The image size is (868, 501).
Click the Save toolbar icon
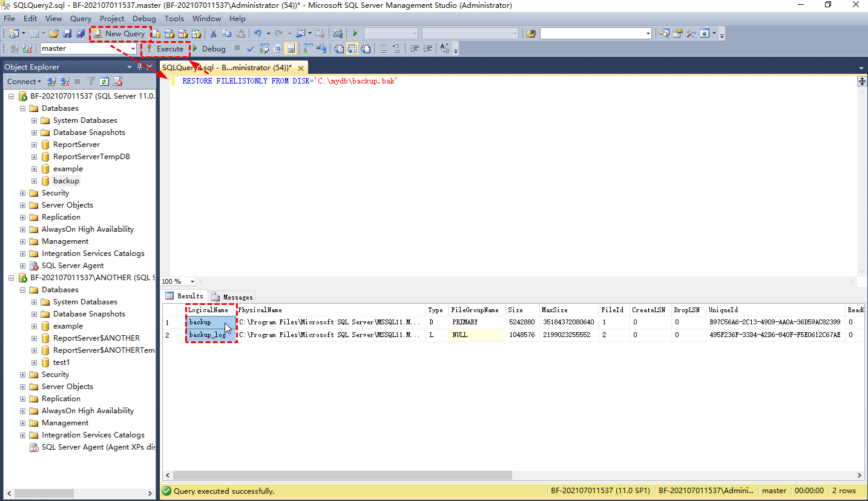point(67,34)
